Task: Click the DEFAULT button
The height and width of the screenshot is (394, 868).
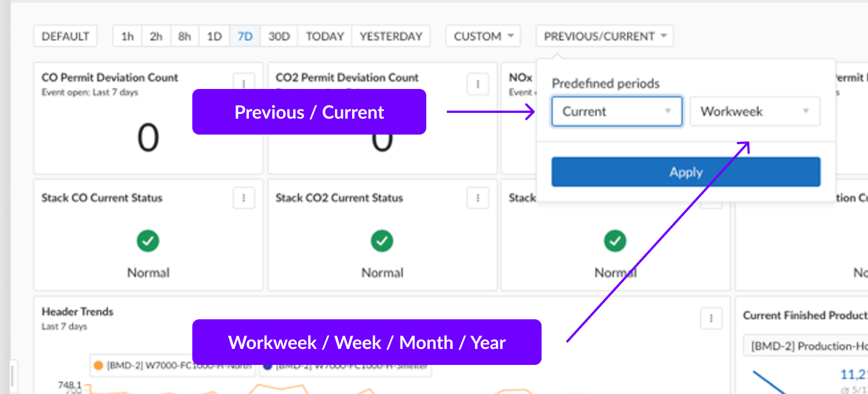Action: tap(66, 36)
